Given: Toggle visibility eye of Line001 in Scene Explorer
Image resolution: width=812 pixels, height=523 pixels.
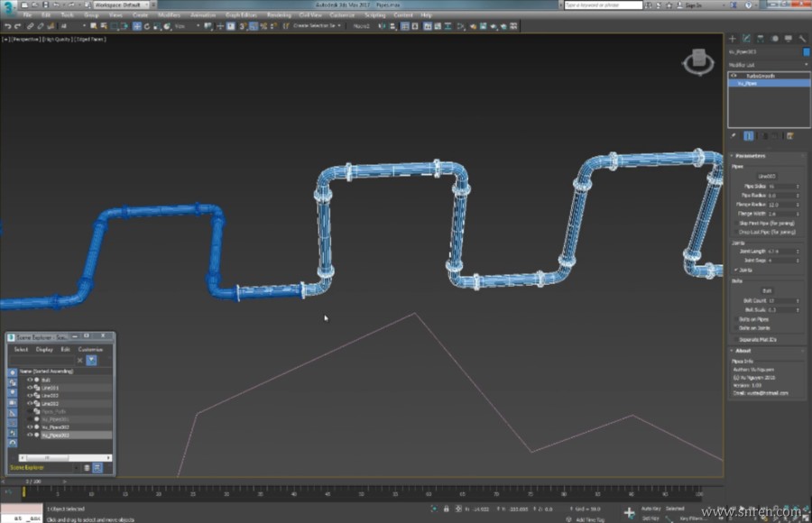Looking at the screenshot, I should click(x=30, y=388).
